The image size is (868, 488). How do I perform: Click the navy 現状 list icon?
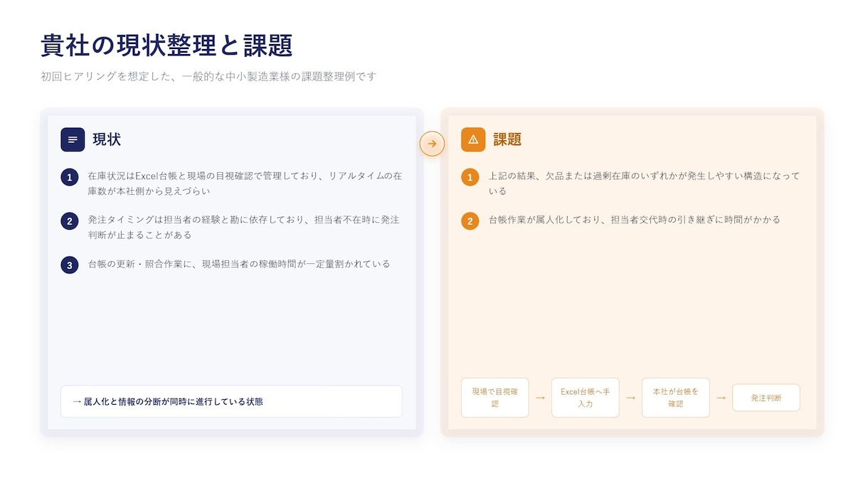pyautogui.click(x=73, y=139)
